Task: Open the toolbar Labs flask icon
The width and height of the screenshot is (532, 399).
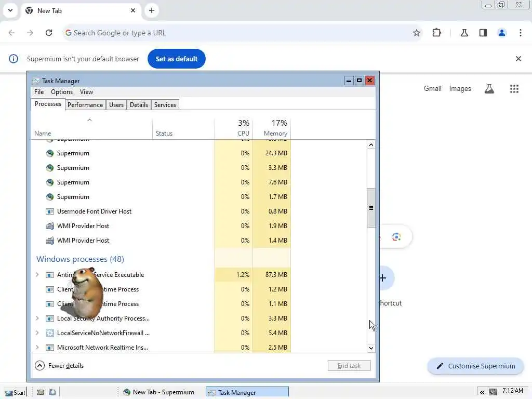Action: 464,33
